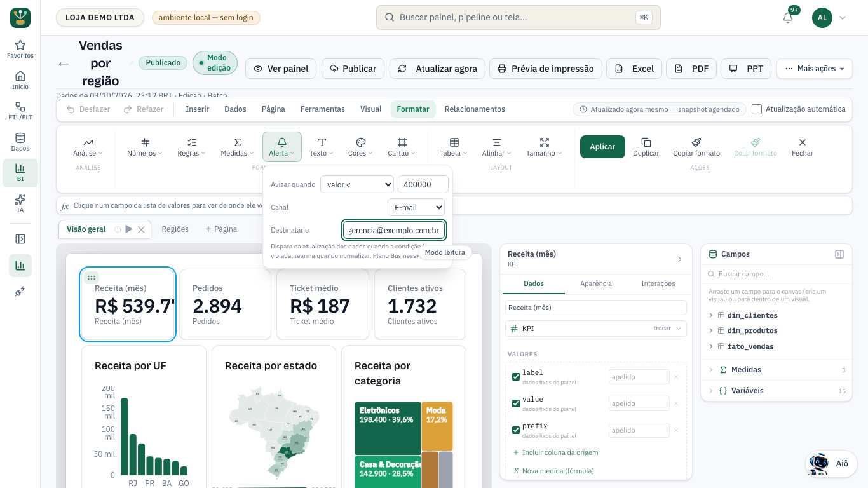Open the Regras format tool
The height and width of the screenshot is (488, 868).
191,147
